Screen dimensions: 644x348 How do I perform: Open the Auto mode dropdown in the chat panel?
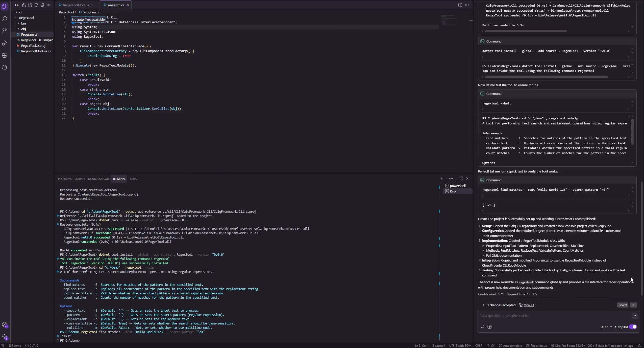(606, 327)
